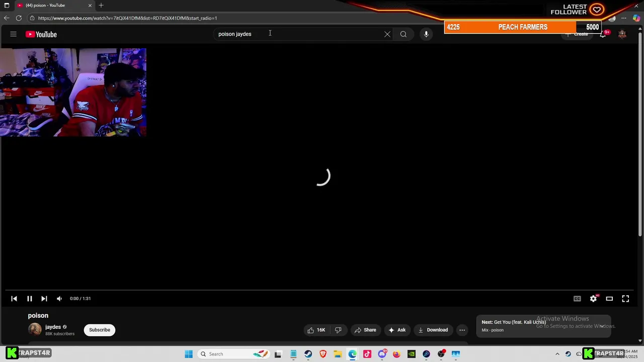This screenshot has width=644, height=362.
Task: Subscribe to the jaydes channel
Action: tap(100, 330)
